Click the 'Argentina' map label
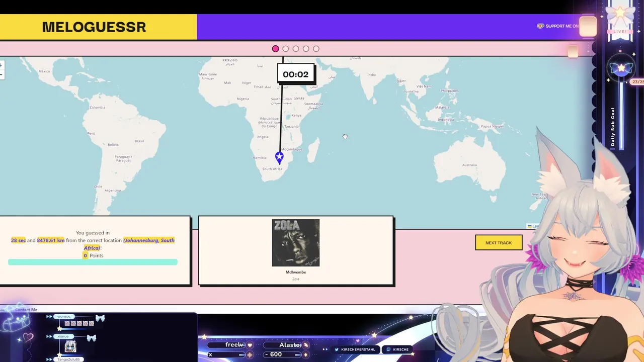Screen dimensions: 644x362 click(x=113, y=191)
